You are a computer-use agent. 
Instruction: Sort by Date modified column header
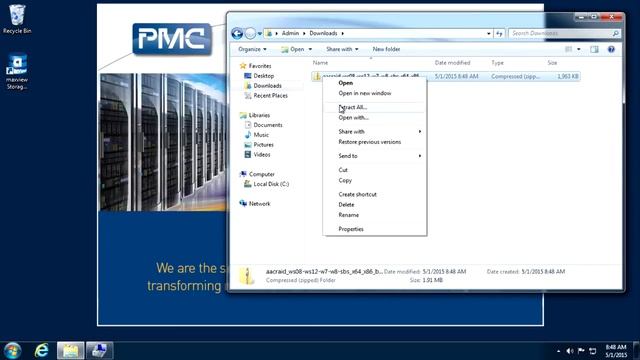coord(452,63)
